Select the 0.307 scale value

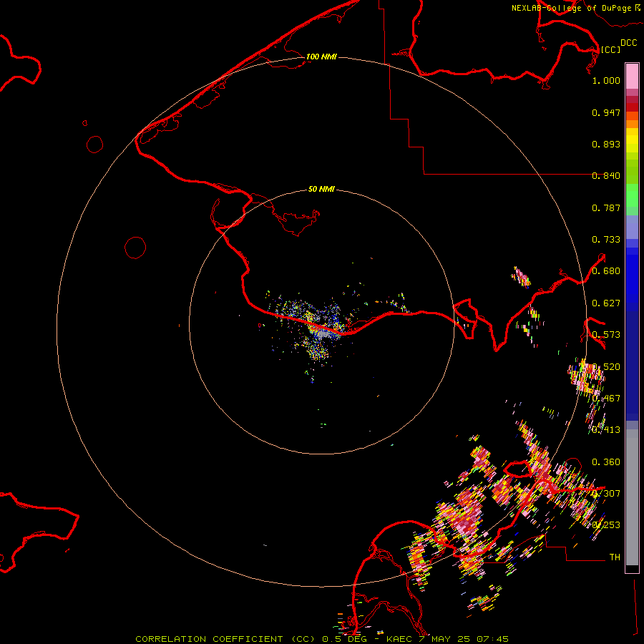tap(606, 493)
